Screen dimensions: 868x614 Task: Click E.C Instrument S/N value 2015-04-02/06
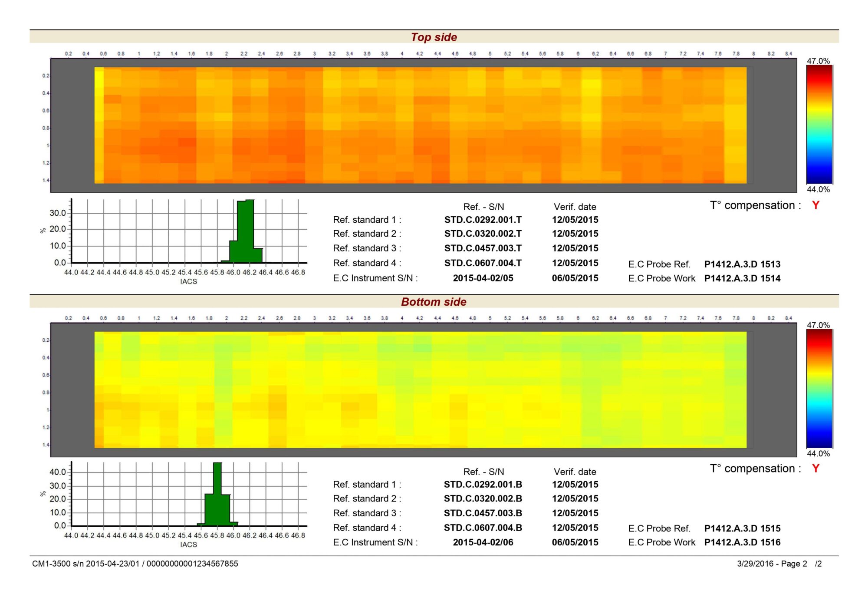[x=483, y=542]
